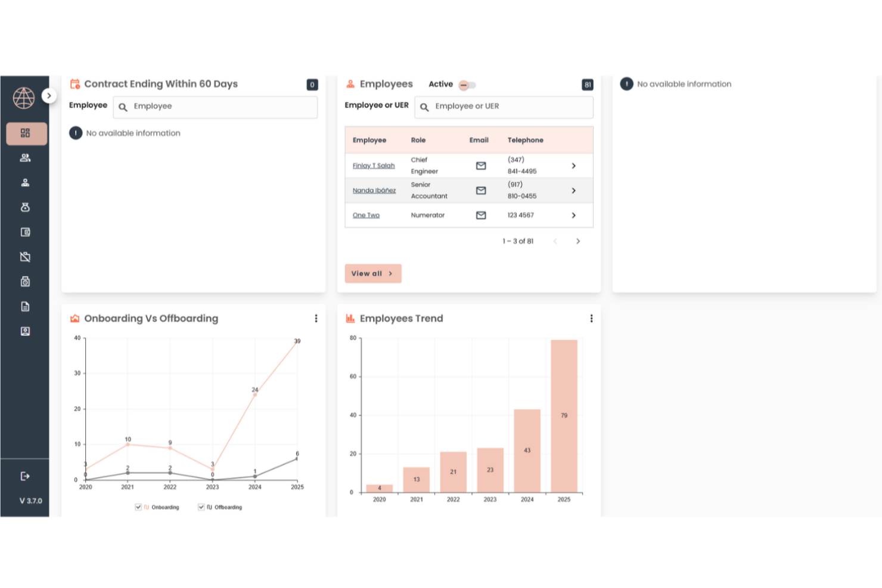
Task: Click the ID badge icon in the sidebar
Action: pos(25,331)
